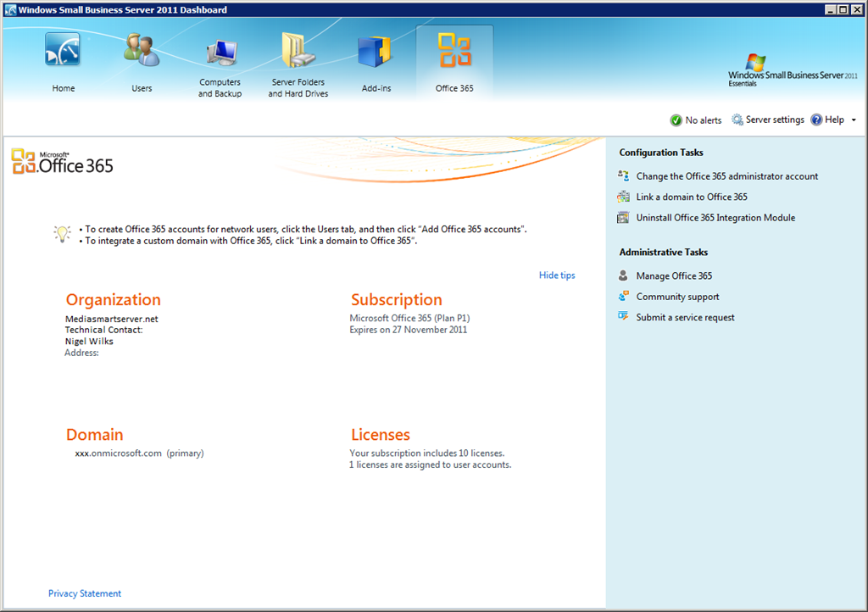Expand the Help dropdown arrow
The width and height of the screenshot is (868, 612).
[x=854, y=120]
